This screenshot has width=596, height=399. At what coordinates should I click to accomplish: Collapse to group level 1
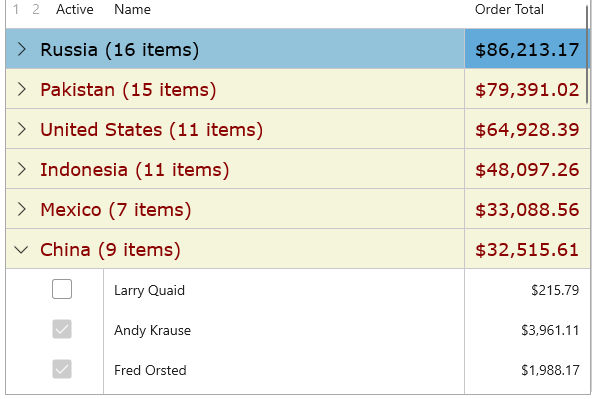point(16,10)
